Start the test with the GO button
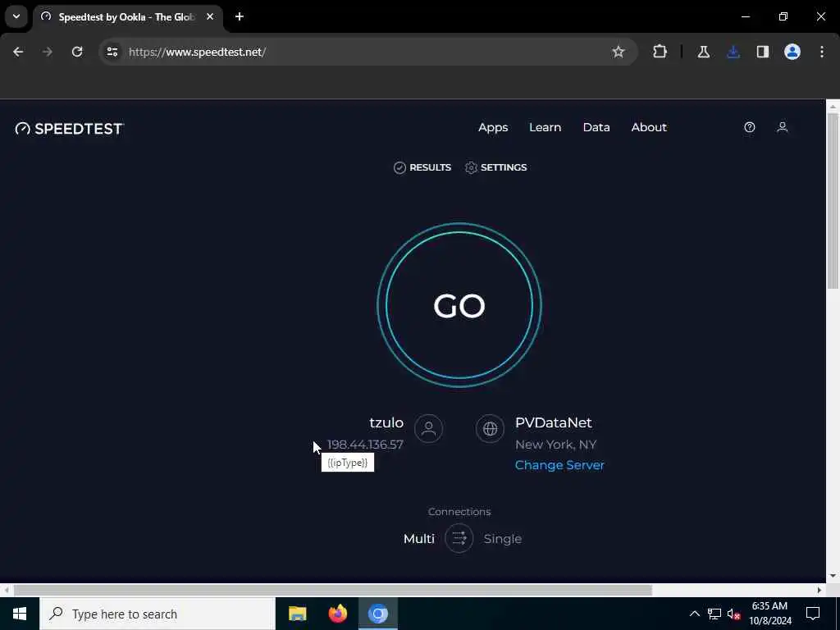The image size is (840, 630). click(x=459, y=305)
